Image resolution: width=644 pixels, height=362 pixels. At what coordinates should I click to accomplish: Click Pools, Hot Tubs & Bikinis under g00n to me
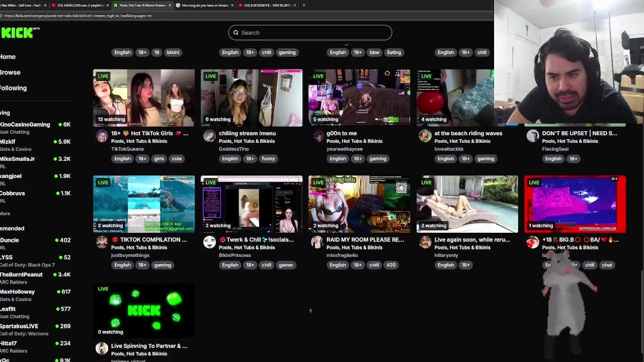354,141
